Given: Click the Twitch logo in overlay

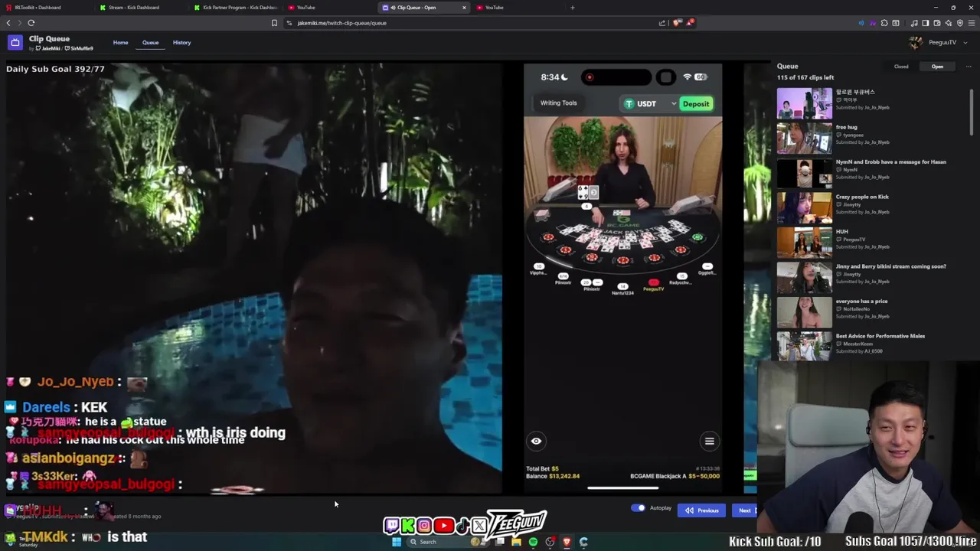Looking at the screenshot, I should 391,526.
